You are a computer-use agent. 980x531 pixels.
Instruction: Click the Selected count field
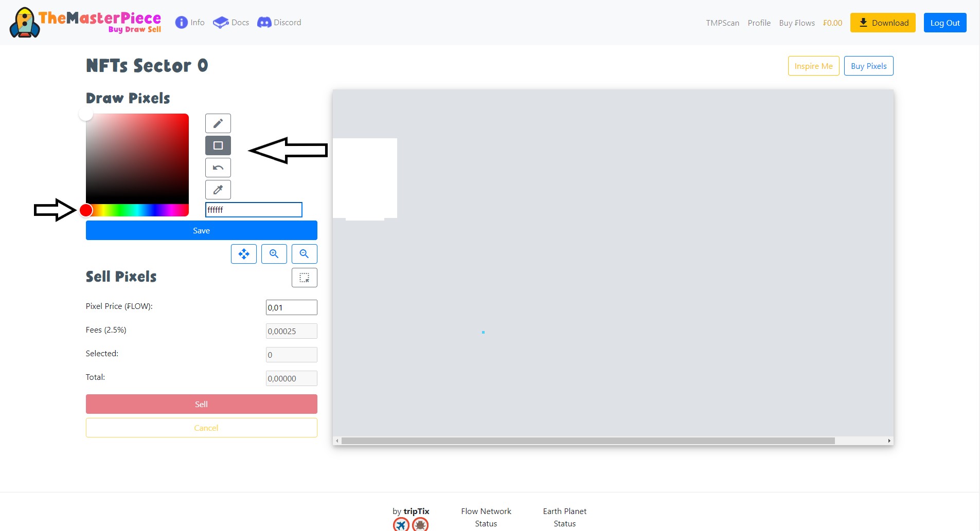coord(292,355)
